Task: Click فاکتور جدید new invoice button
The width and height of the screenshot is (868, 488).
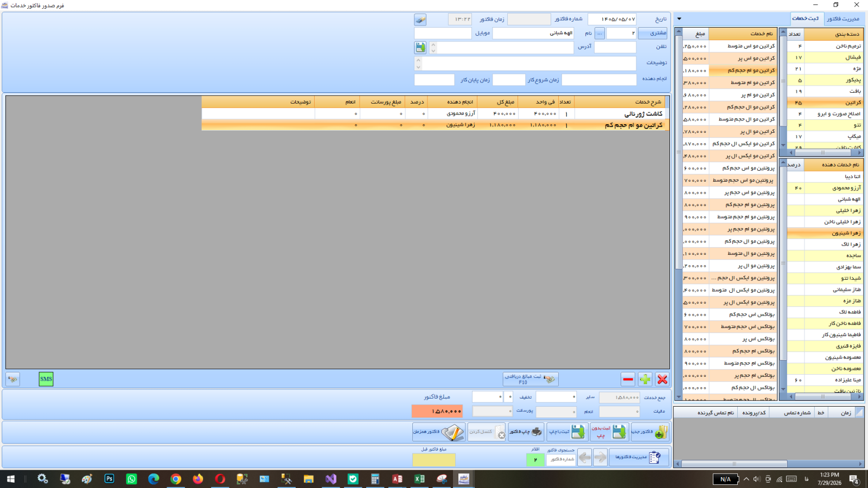Action: 649,432
